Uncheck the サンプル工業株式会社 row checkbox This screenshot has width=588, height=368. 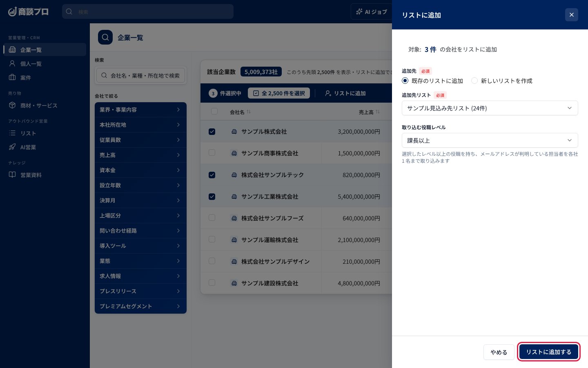212,196
